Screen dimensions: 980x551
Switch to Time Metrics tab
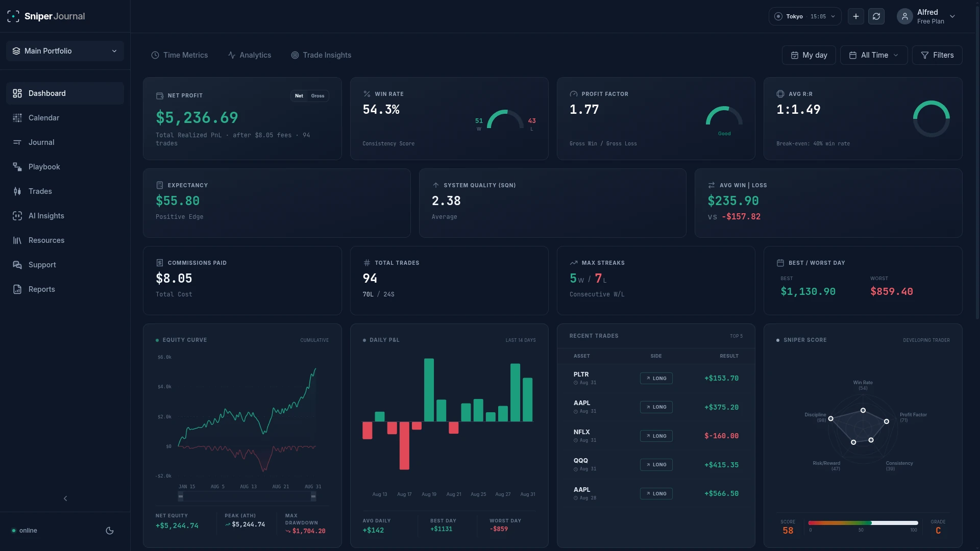(x=180, y=55)
